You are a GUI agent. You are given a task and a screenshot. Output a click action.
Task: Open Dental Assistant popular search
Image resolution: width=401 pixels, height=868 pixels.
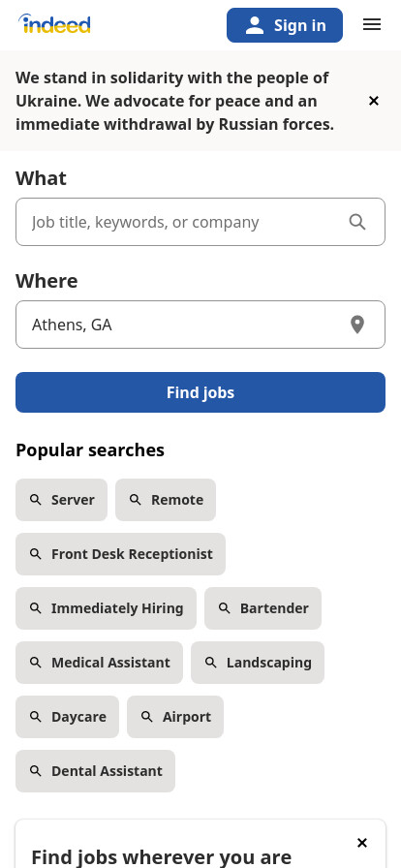[95, 771]
